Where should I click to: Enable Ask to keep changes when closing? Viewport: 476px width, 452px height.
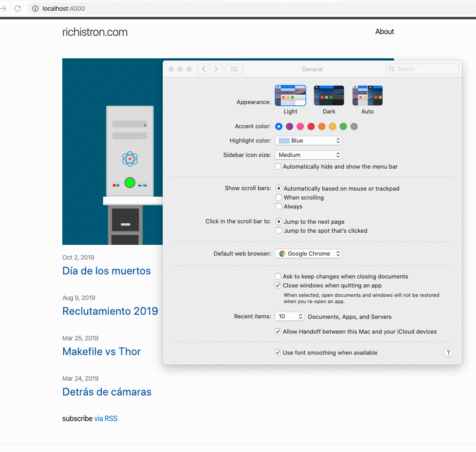(x=278, y=276)
